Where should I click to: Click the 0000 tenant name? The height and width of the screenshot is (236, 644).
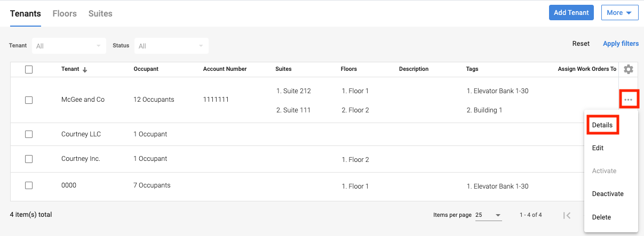(x=69, y=185)
